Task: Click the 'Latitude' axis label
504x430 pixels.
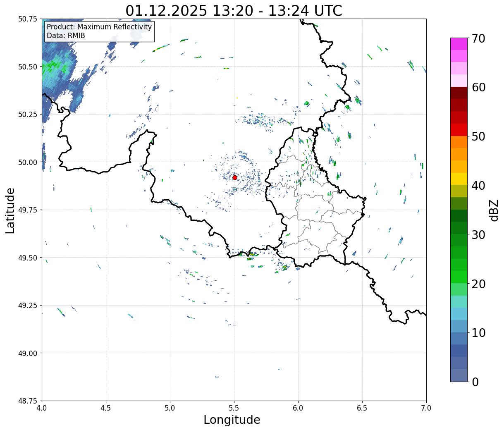Action: click(10, 210)
